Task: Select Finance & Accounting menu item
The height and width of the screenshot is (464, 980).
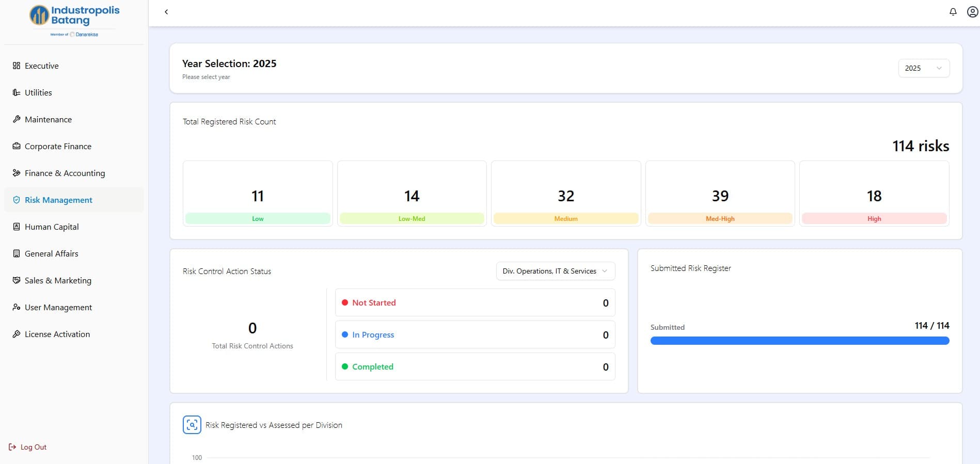Action: pos(74,173)
